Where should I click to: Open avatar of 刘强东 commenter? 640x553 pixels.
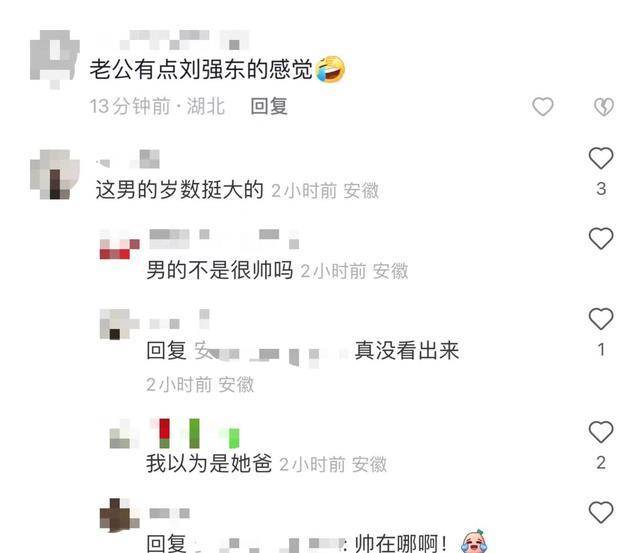55,58
